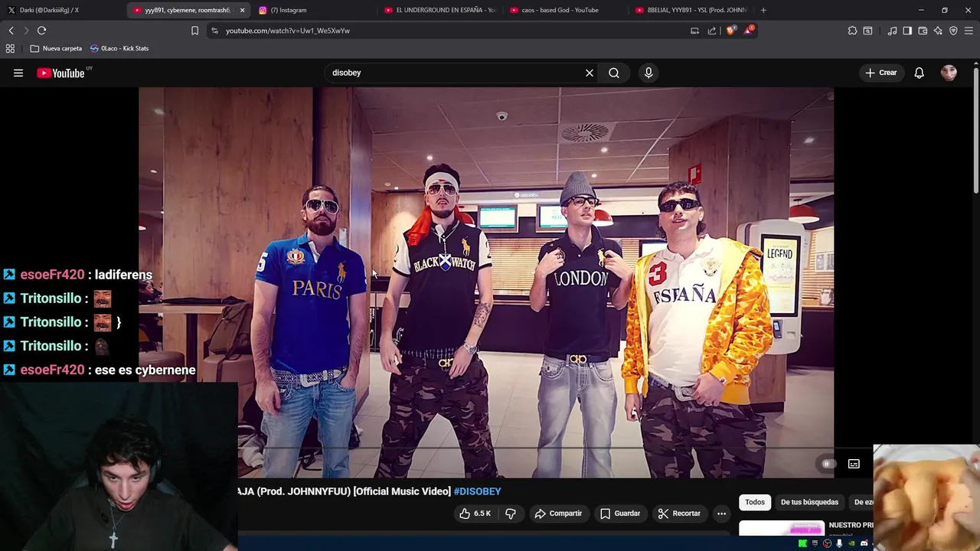Click the music video player frame
The height and width of the screenshot is (551, 980).
[486, 282]
